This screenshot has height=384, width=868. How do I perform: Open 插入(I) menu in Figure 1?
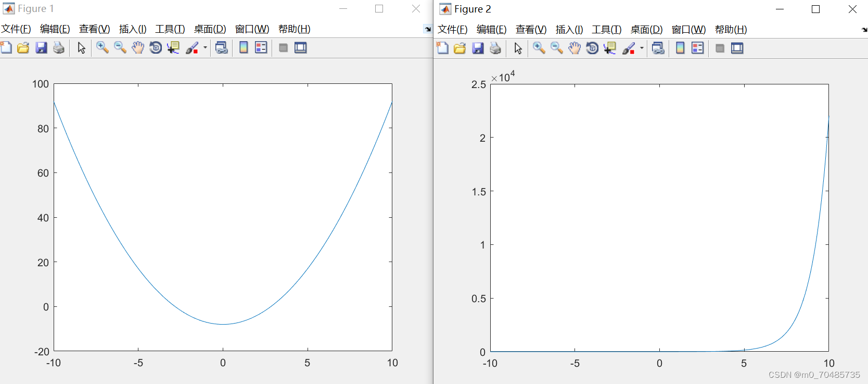[x=133, y=29]
